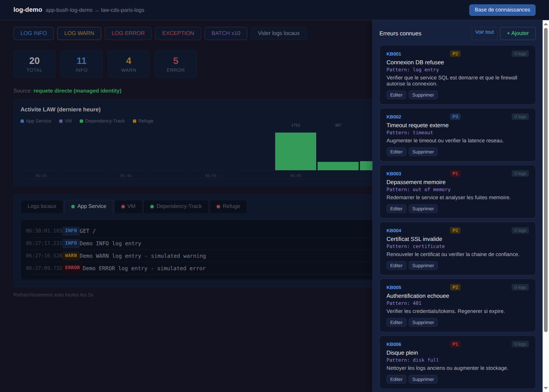Run BATCH x10 log generation
Viewport: 549px width, 392px height.
pos(226,33)
